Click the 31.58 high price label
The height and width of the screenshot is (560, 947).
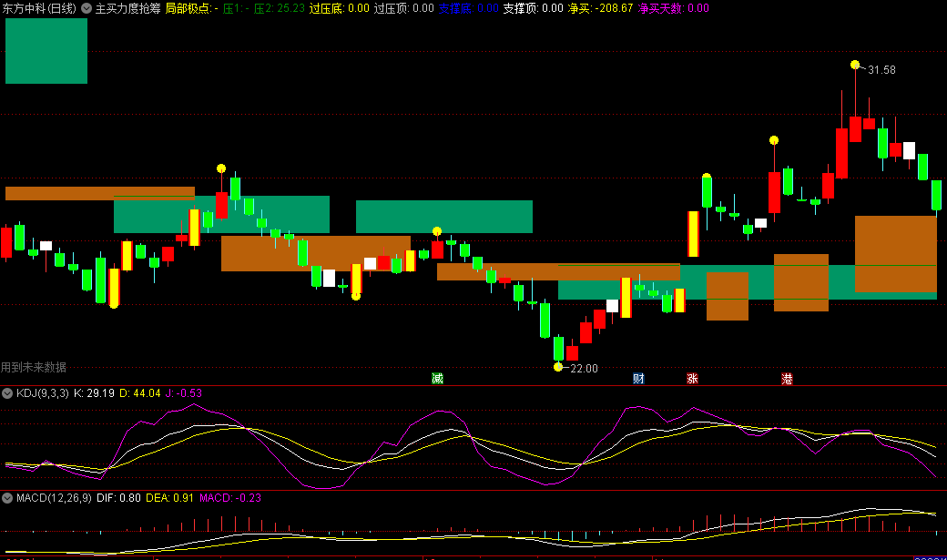pos(881,70)
